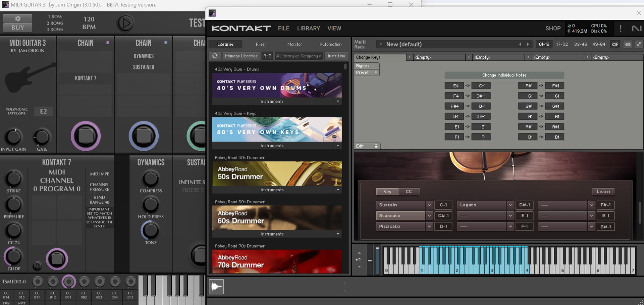This screenshot has width=644, height=305.
Task: Click the small round icon beside Kontakt 7 bypass
Action: click(x=38, y=266)
